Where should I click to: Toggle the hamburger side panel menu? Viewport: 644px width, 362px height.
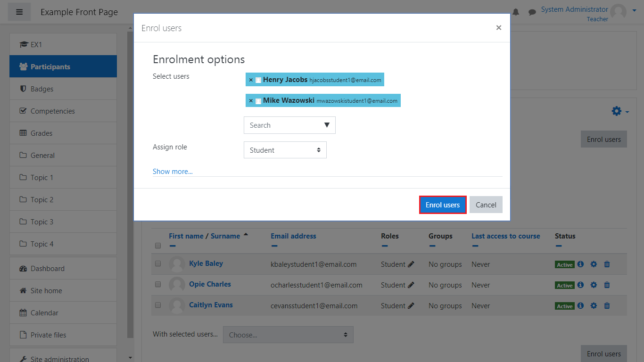(x=19, y=12)
